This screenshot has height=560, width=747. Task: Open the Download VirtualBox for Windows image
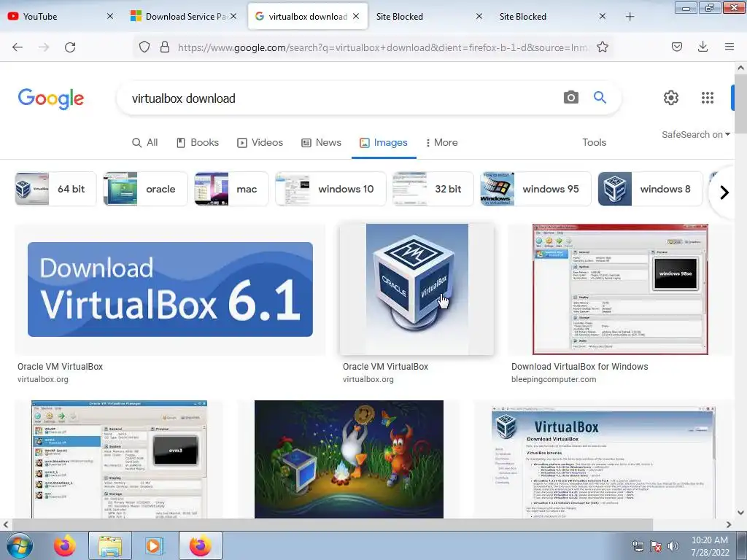click(x=620, y=289)
